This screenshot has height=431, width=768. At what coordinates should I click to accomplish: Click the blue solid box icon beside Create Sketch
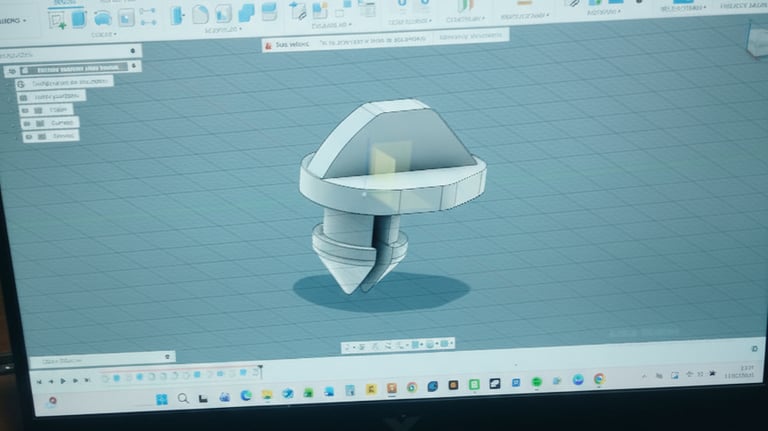79,19
